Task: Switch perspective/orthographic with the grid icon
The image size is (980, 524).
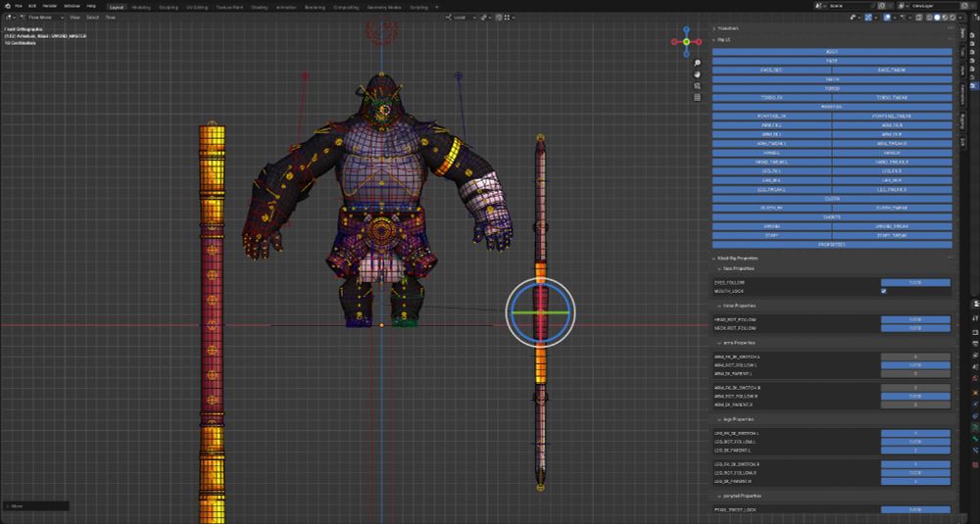Action: (x=698, y=97)
